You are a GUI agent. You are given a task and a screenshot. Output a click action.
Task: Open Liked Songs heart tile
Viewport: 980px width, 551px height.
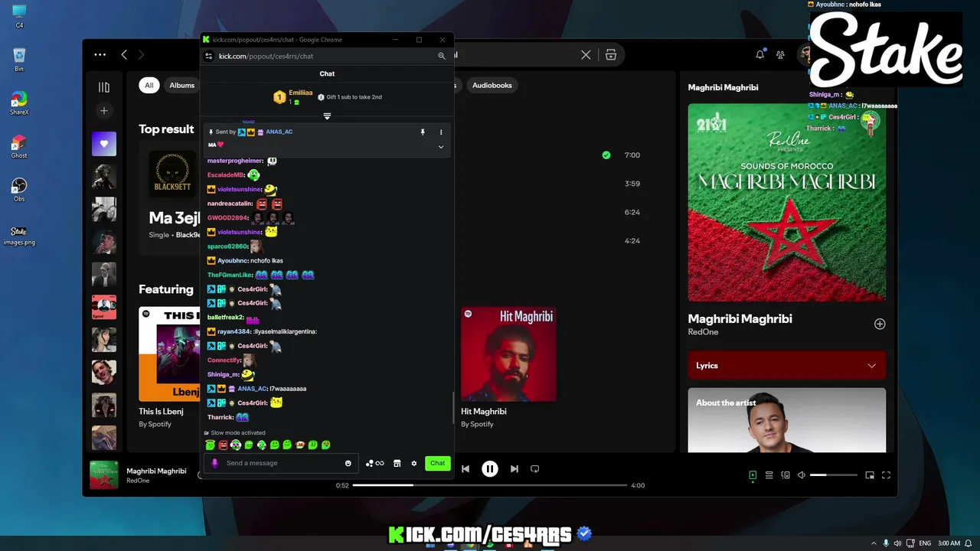[104, 144]
